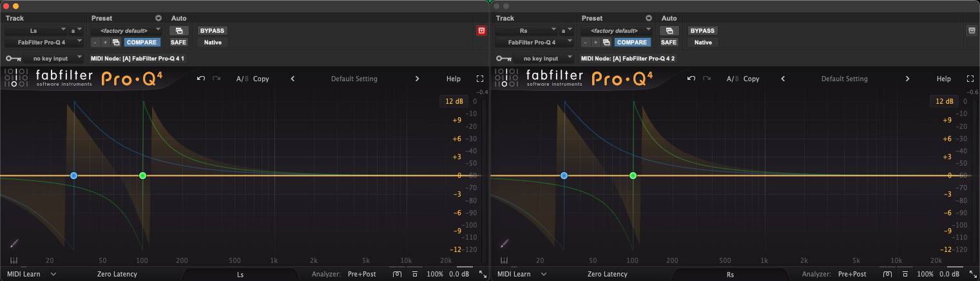This screenshot has width=980, height=281.
Task: Select blue EQ band node in Ls window
Action: (74, 175)
